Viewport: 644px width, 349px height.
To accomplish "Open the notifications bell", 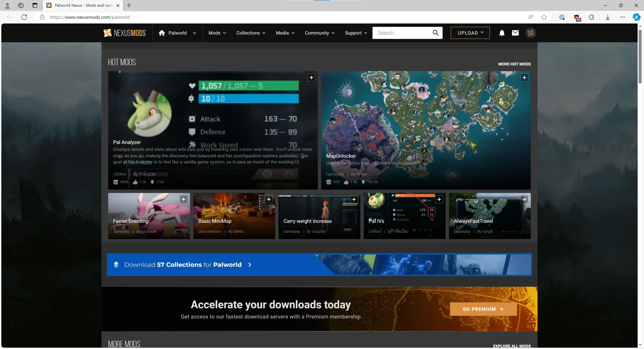I will (x=502, y=33).
